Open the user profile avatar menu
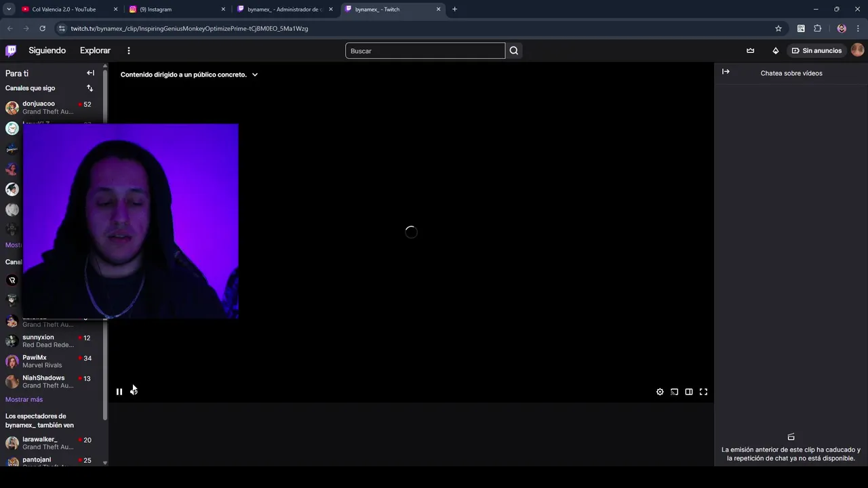The height and width of the screenshot is (488, 868). pos(857,50)
